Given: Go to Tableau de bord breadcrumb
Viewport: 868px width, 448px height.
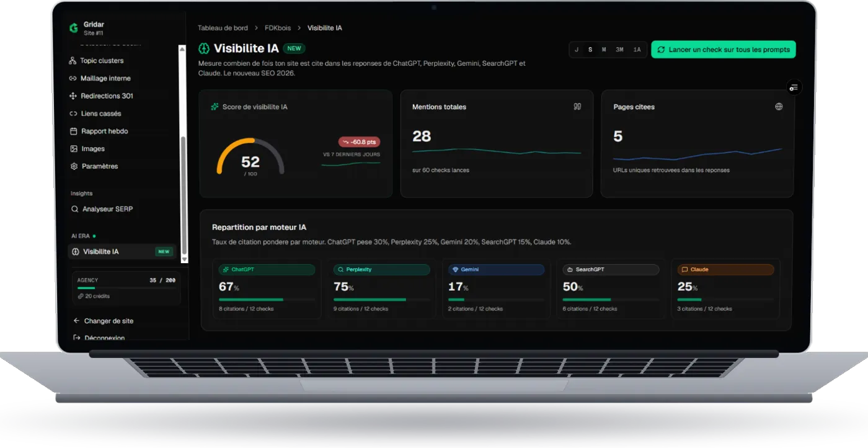Looking at the screenshot, I should (x=223, y=28).
